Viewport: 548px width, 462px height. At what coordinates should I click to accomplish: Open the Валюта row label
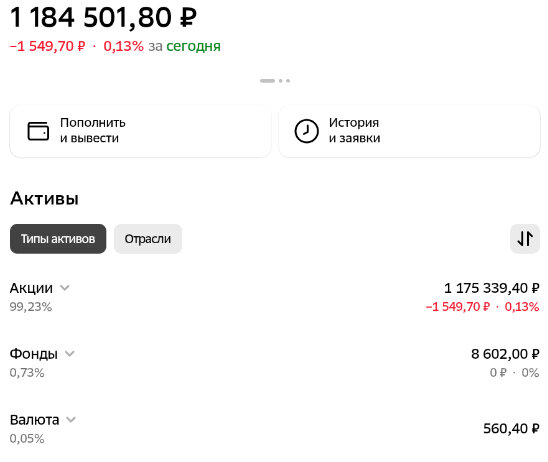(x=34, y=420)
